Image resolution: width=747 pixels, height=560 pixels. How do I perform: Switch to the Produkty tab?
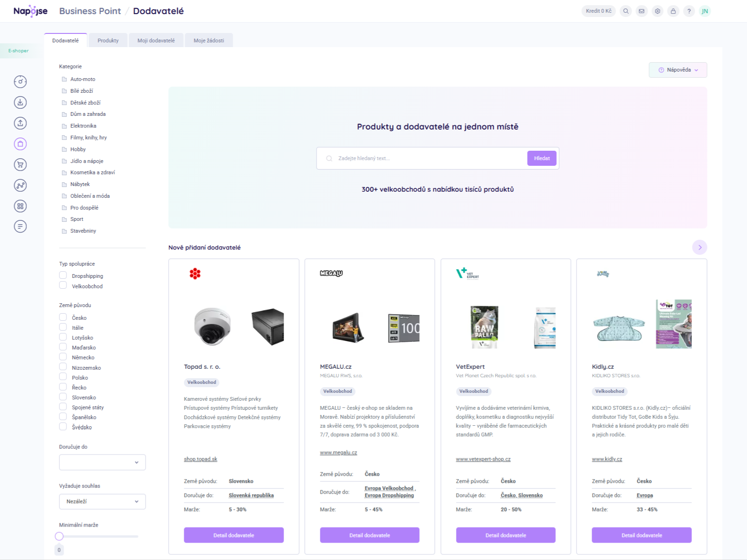tap(108, 41)
